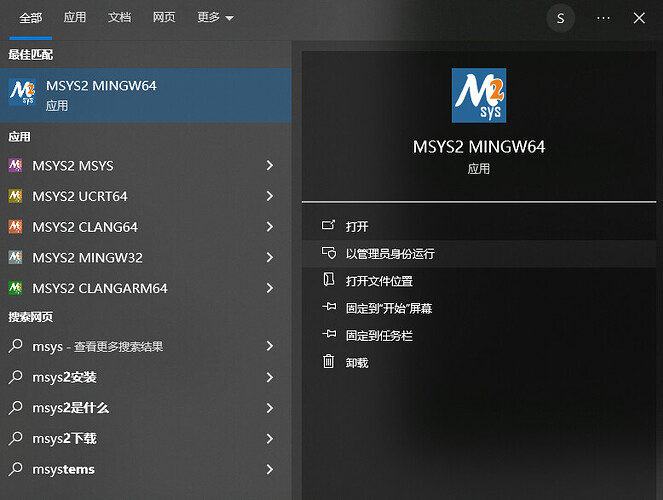Click the MSYS2 CLANGARM64 app icon
663x500 pixels.
tap(15, 288)
